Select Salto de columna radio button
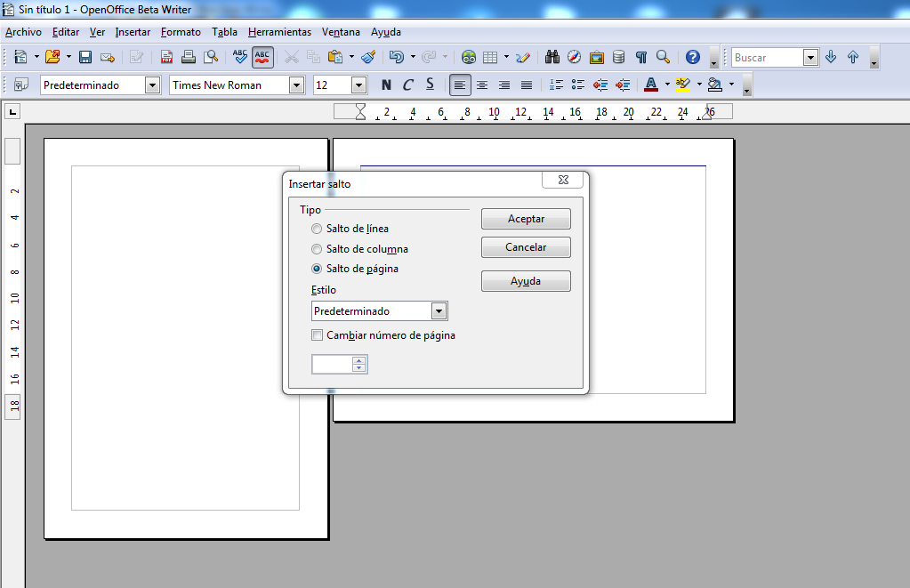 [317, 249]
